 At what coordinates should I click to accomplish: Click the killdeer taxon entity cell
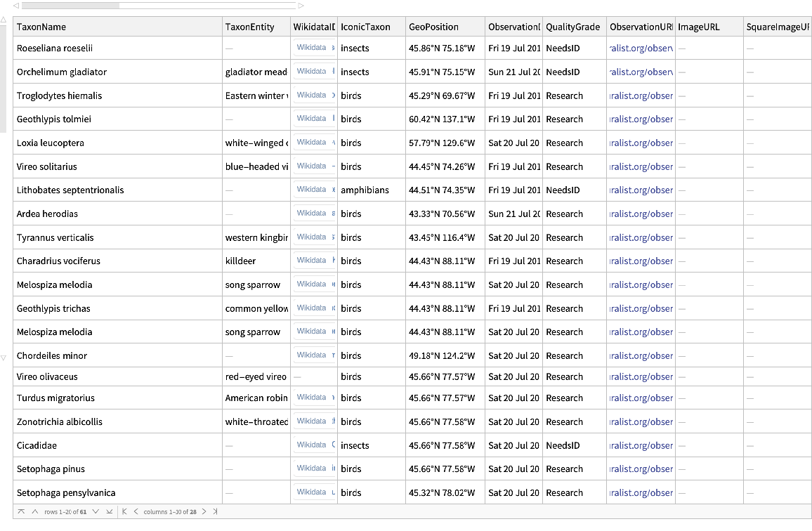[240, 261]
